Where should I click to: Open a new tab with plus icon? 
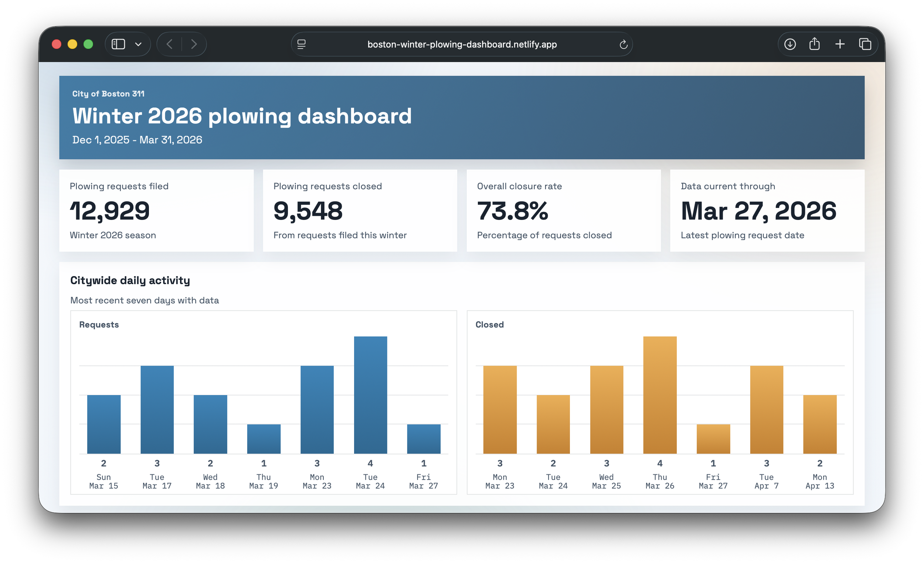(840, 44)
